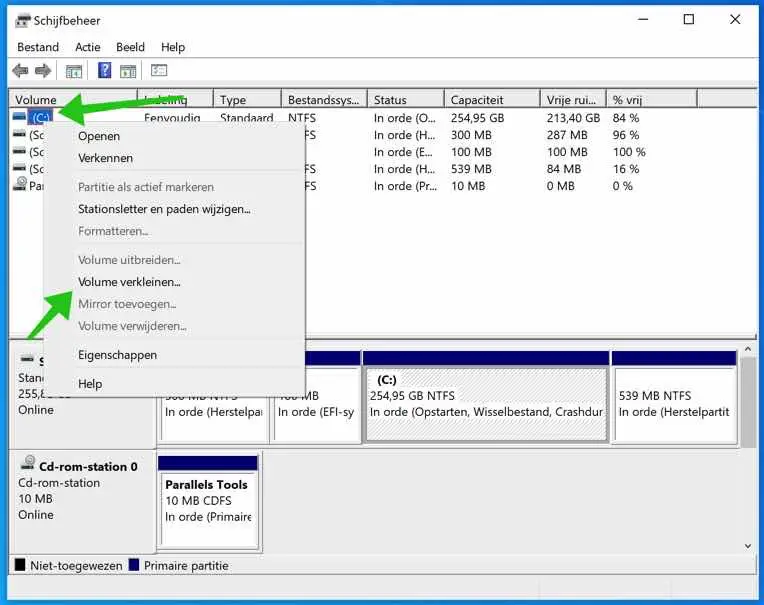This screenshot has width=764, height=605.
Task: Click the scroll up arrow in disk pane
Action: point(748,349)
